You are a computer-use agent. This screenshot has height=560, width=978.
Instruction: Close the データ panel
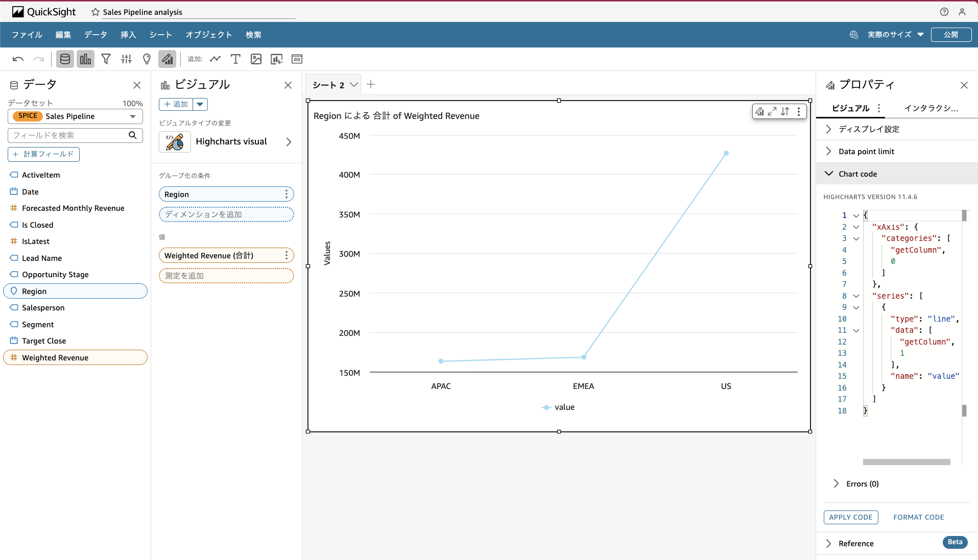(x=137, y=85)
